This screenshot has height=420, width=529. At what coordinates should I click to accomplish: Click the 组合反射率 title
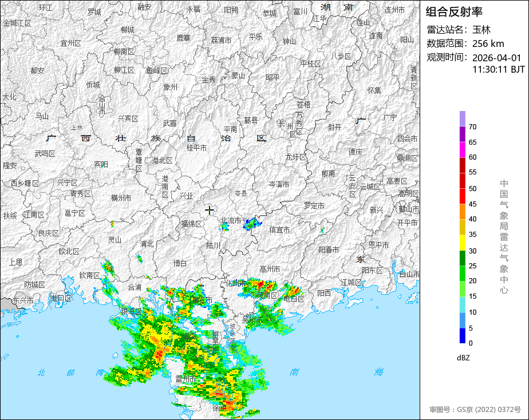tap(454, 11)
